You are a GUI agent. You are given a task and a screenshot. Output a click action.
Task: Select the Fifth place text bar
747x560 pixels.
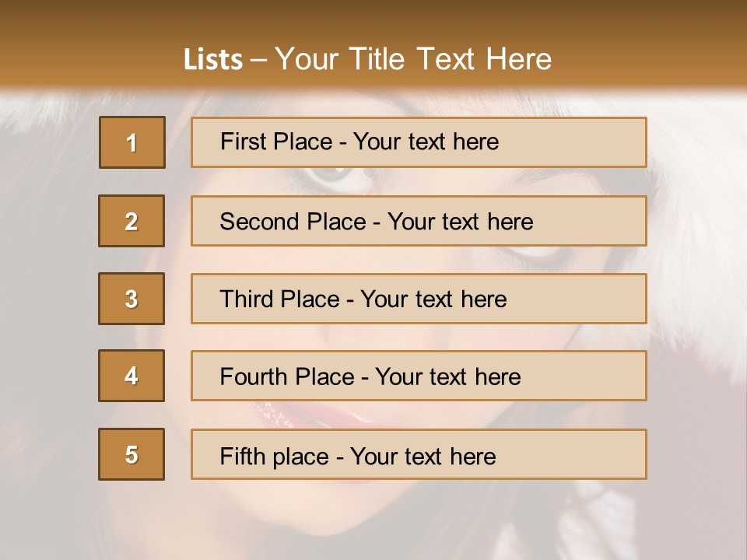point(419,454)
